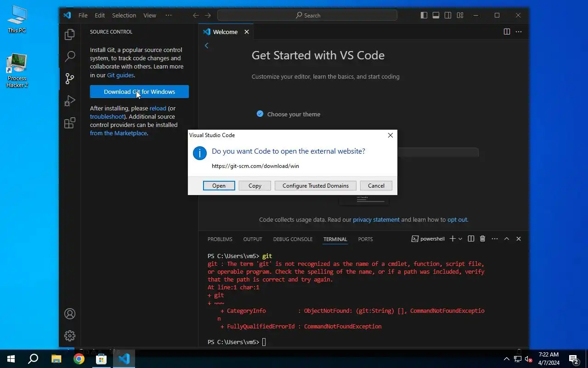
Task: Open the privacy statement link
Action: click(376, 219)
